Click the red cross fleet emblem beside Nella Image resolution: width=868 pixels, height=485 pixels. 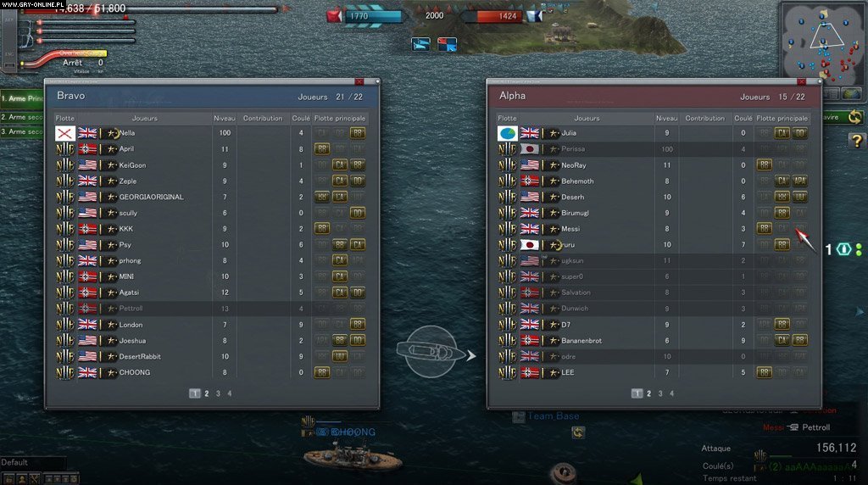[64, 133]
